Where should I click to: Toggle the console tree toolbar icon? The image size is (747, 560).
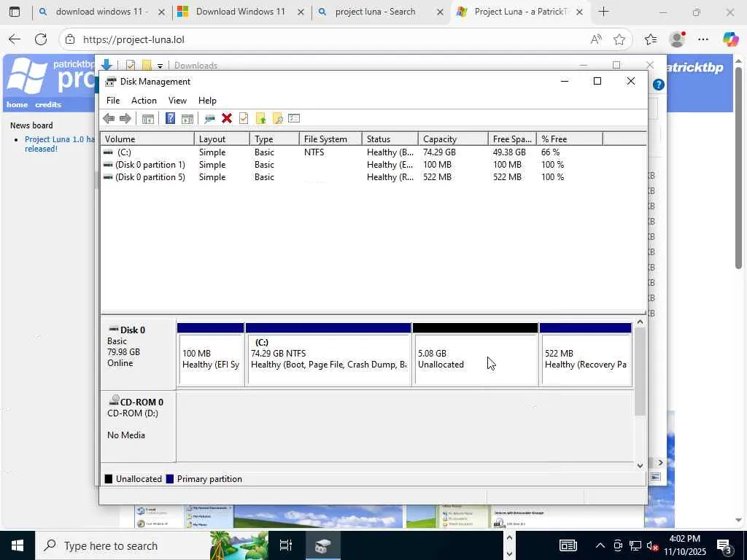(147, 119)
